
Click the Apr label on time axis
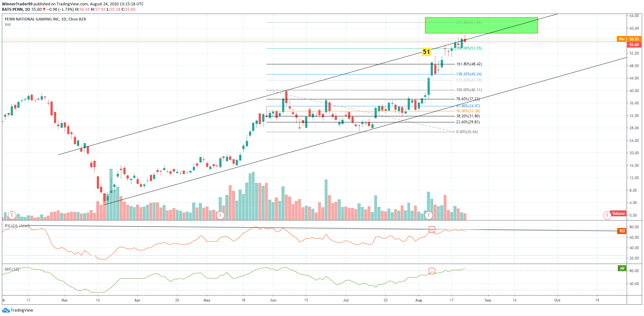(137, 300)
